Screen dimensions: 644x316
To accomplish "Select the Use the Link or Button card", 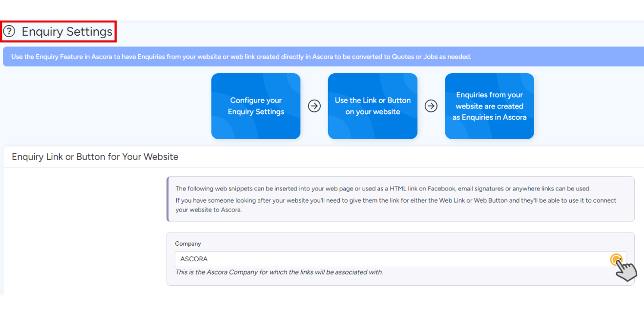I will coord(373,106).
